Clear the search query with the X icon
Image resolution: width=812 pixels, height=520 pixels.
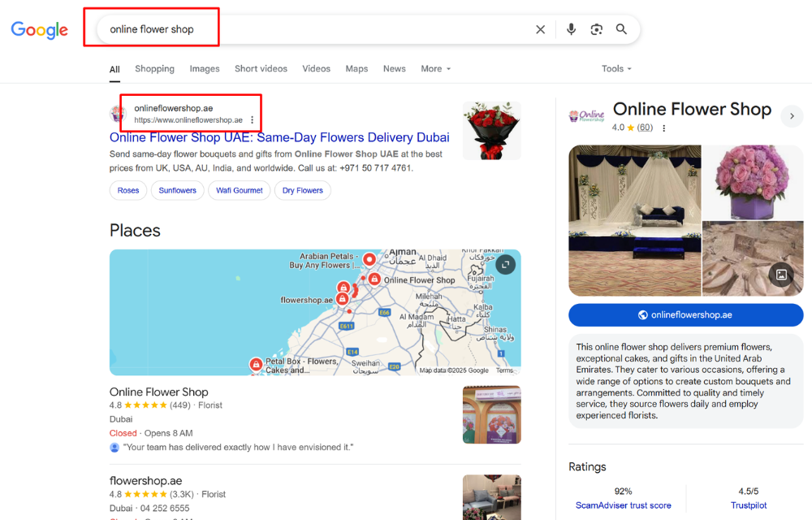coord(540,28)
